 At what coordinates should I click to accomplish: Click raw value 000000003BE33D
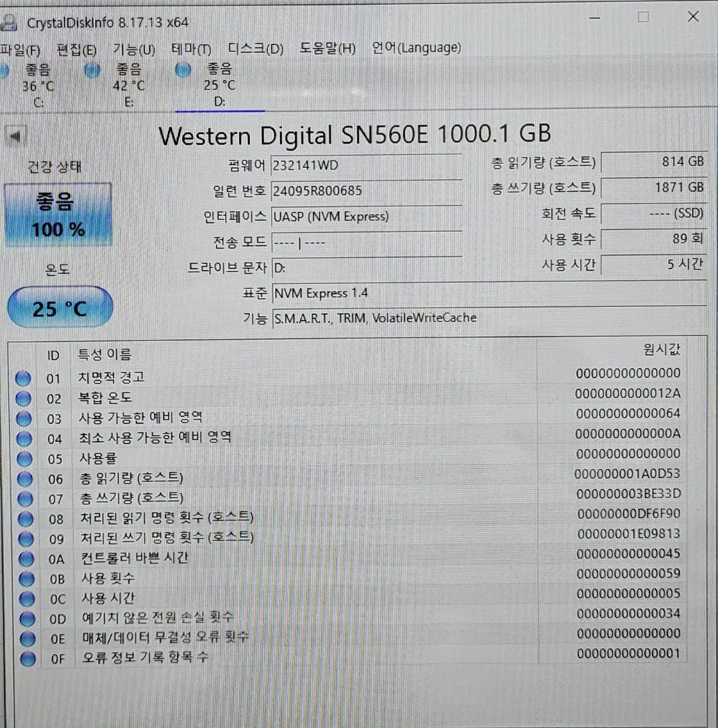[628, 493]
